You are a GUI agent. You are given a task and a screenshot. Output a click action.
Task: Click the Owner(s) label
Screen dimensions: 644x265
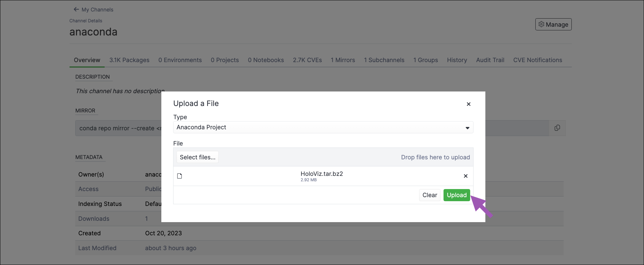pyautogui.click(x=91, y=175)
